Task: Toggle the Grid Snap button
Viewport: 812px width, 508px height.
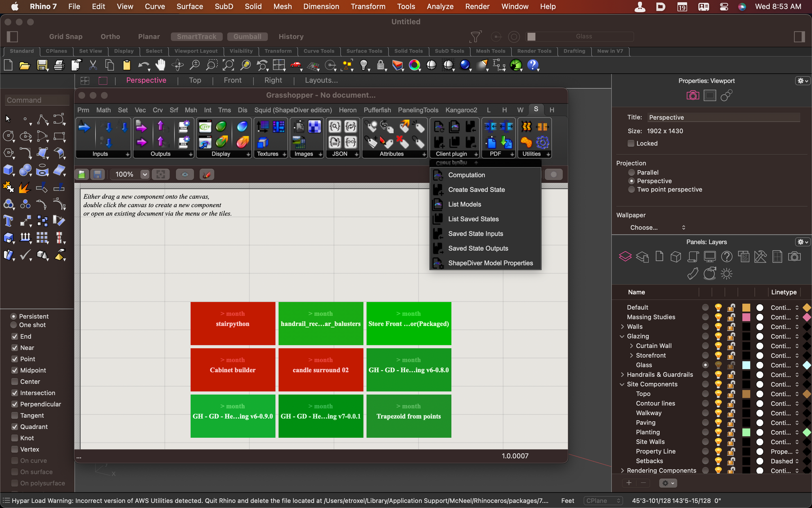Action: tap(66, 37)
